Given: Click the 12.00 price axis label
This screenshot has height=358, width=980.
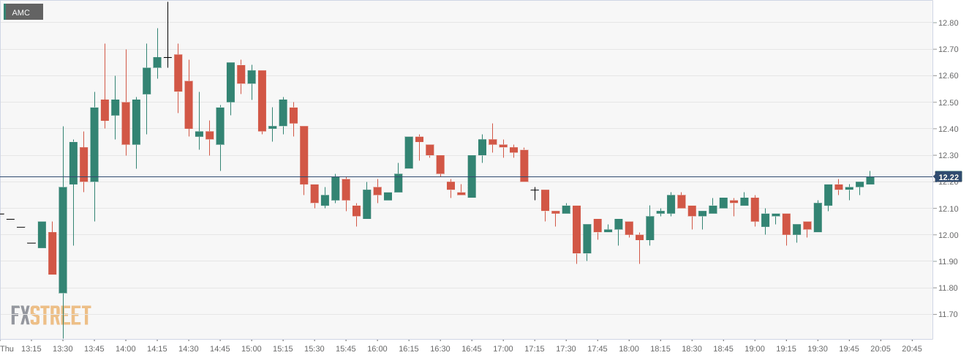Looking at the screenshot, I should tap(949, 235).
